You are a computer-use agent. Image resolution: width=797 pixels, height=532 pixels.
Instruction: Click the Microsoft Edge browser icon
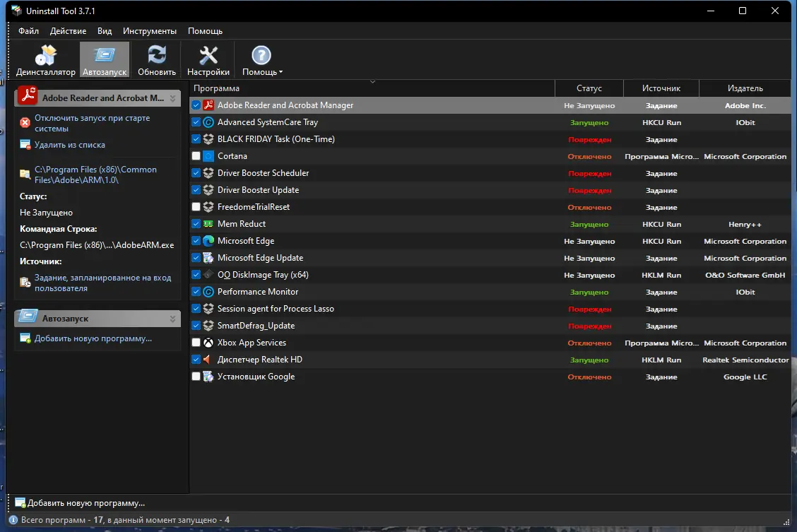point(208,241)
